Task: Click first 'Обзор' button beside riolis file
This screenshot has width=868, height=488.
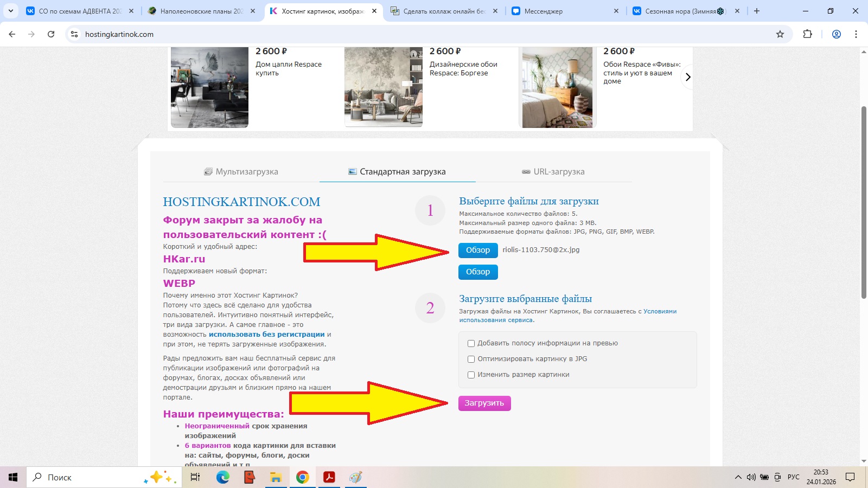Action: (478, 250)
